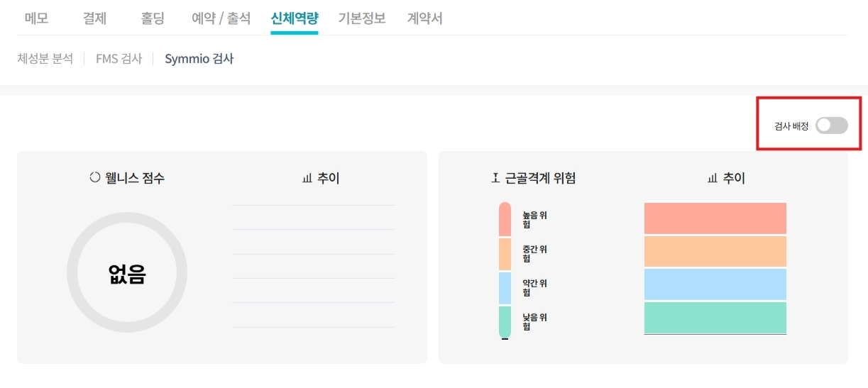The height and width of the screenshot is (388, 868).
Task: Open the 체성분 분석 sub-tab
Action: coord(45,59)
